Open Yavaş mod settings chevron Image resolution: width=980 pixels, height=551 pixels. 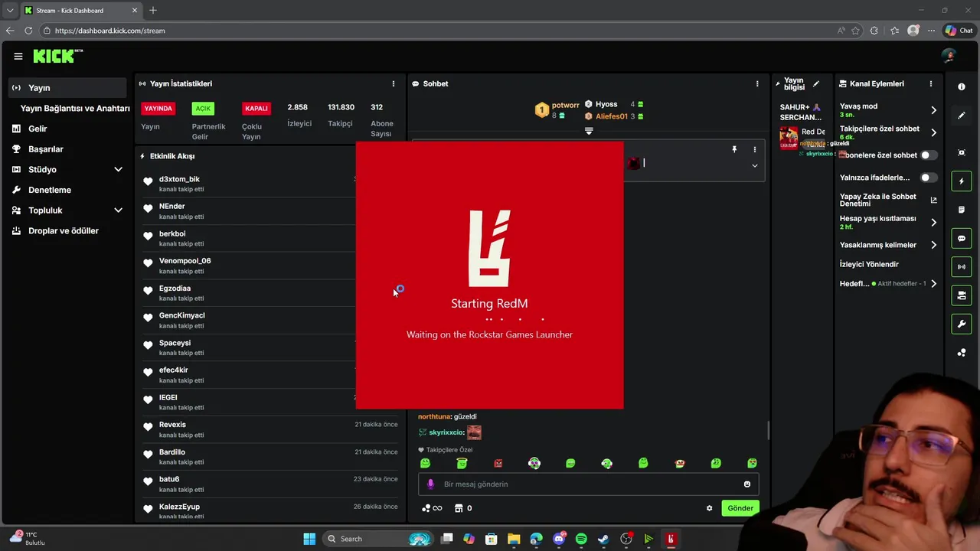point(933,110)
